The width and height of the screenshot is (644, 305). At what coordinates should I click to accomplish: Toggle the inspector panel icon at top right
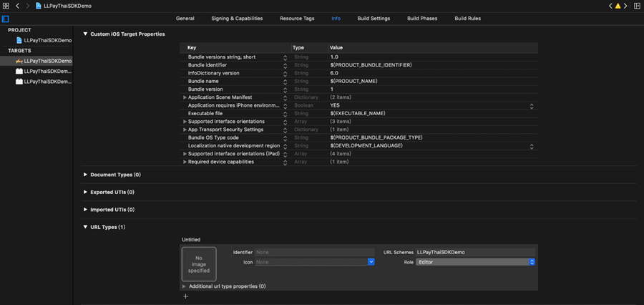637,6
